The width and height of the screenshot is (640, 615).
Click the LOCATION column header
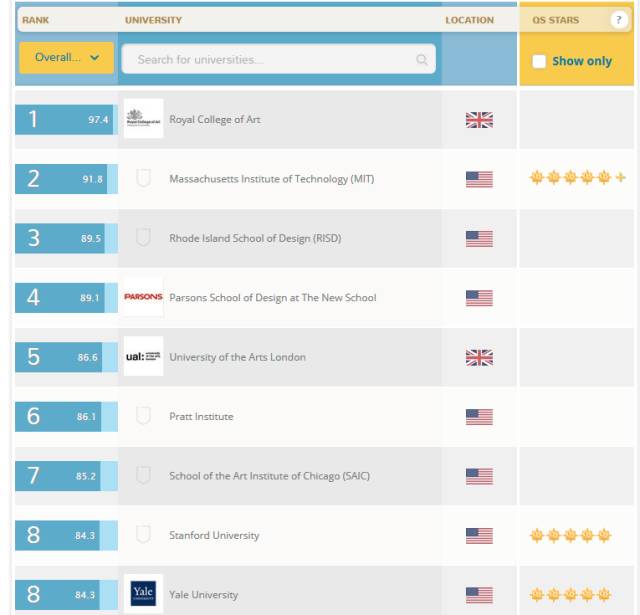click(x=469, y=20)
